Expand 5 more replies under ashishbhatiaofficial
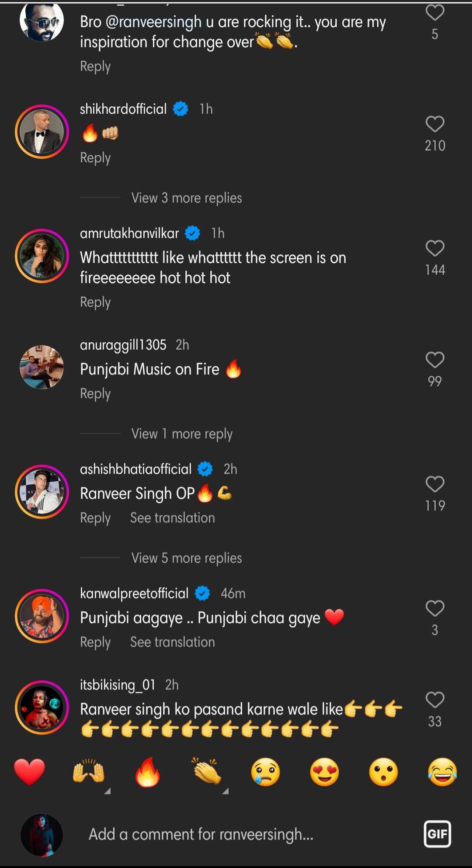 [x=187, y=558]
